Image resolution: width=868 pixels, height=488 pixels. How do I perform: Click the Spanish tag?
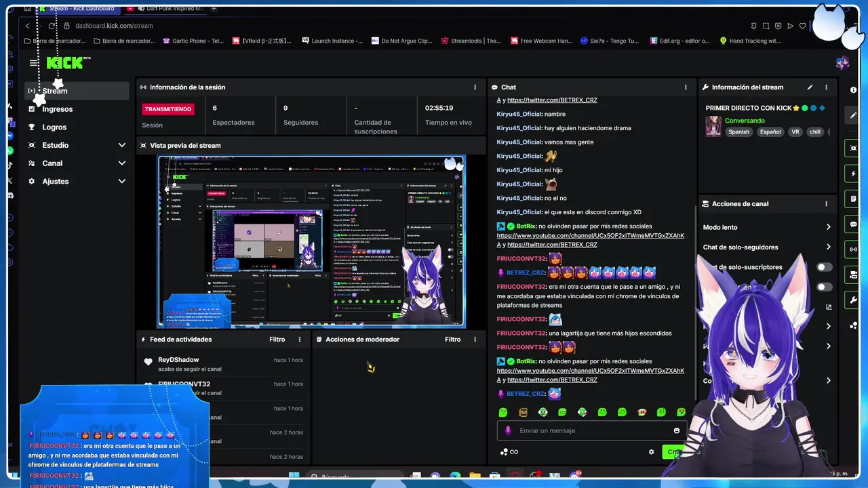(738, 132)
